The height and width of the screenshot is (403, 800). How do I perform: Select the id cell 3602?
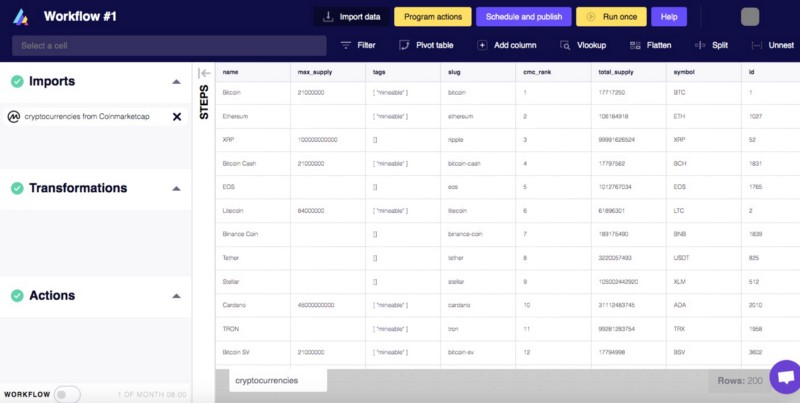[x=771, y=352]
